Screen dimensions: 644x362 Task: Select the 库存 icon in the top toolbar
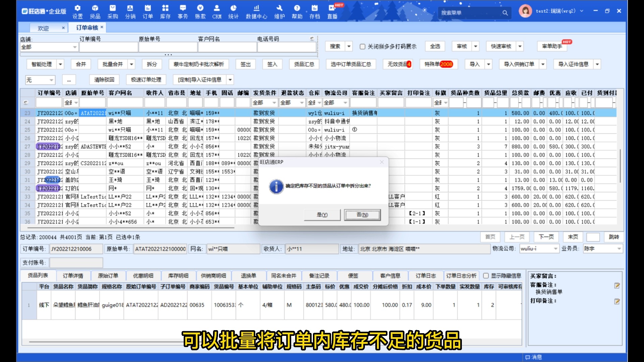click(165, 11)
